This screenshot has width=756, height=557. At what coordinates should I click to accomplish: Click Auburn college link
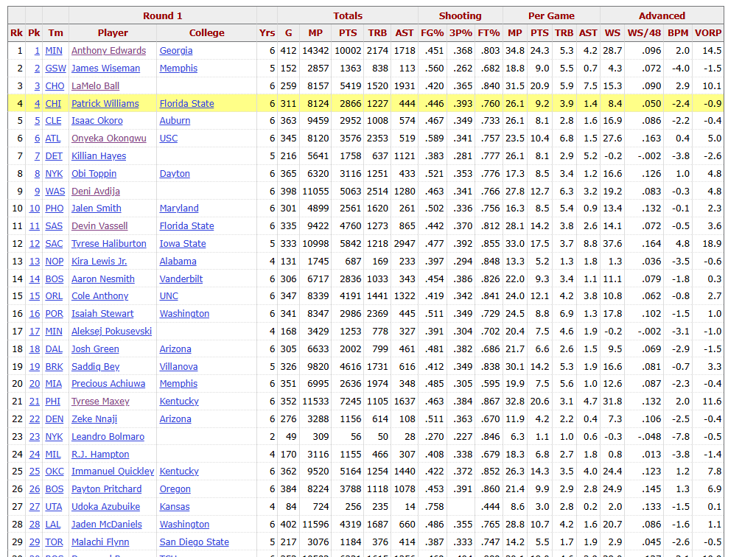click(x=175, y=121)
